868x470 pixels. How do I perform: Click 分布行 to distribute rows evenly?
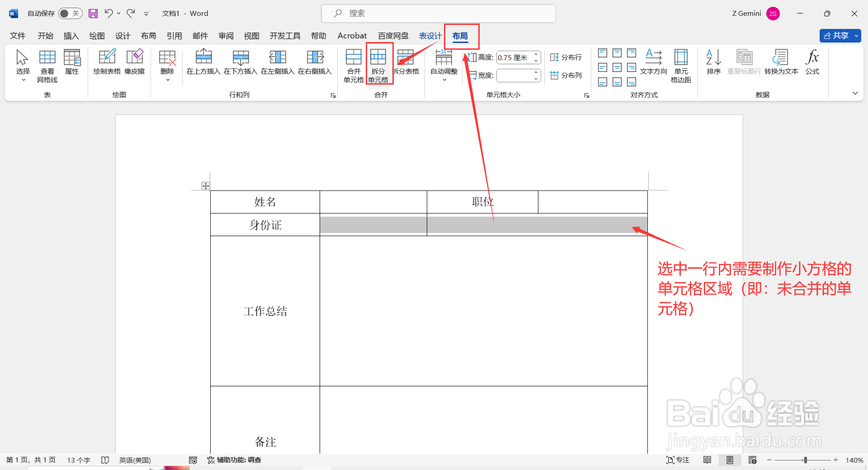[566, 57]
